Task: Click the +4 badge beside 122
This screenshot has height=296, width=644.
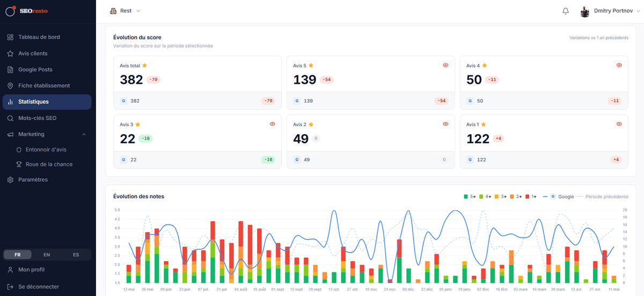Action: point(498,139)
